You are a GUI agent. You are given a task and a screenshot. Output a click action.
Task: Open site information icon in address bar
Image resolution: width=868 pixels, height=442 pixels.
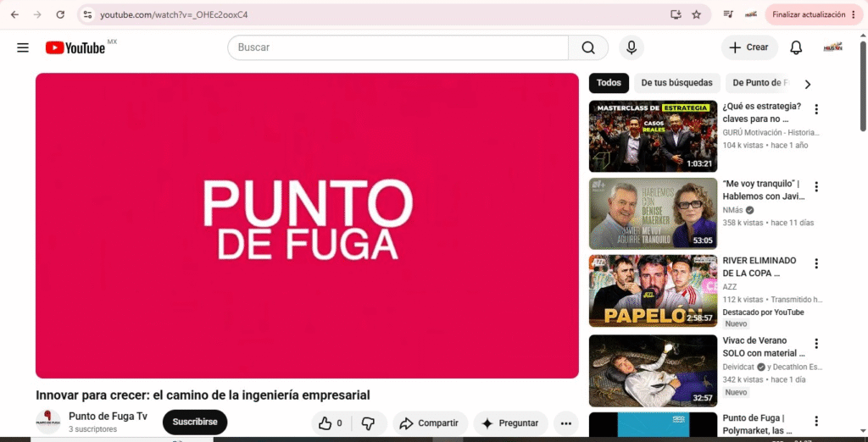click(x=87, y=15)
